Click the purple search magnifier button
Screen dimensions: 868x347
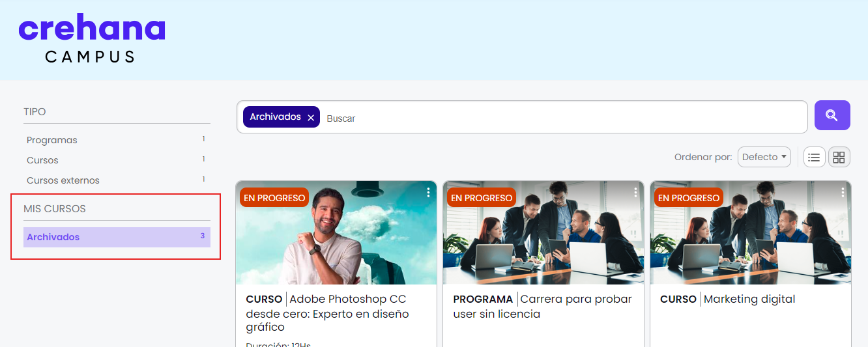(x=832, y=115)
